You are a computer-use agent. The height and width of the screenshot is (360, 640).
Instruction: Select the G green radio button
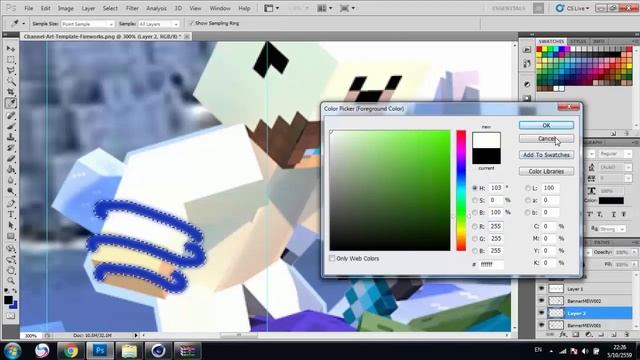coord(474,238)
